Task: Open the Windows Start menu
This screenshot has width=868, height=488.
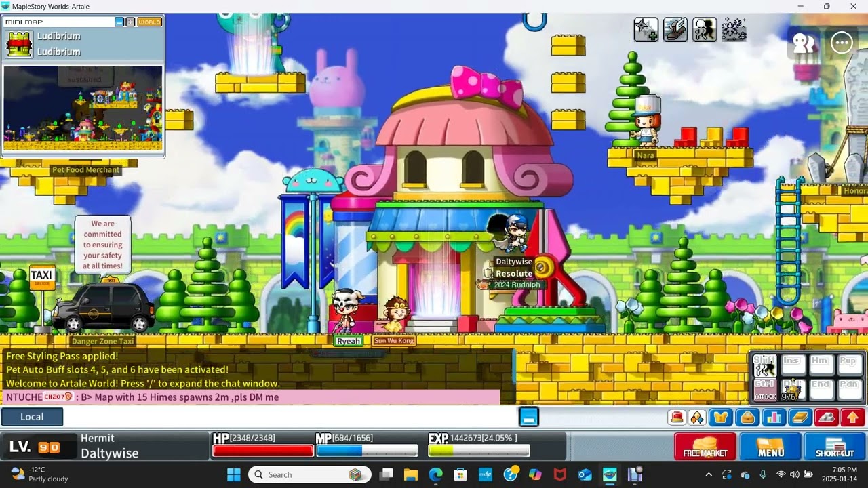Action: [234, 474]
